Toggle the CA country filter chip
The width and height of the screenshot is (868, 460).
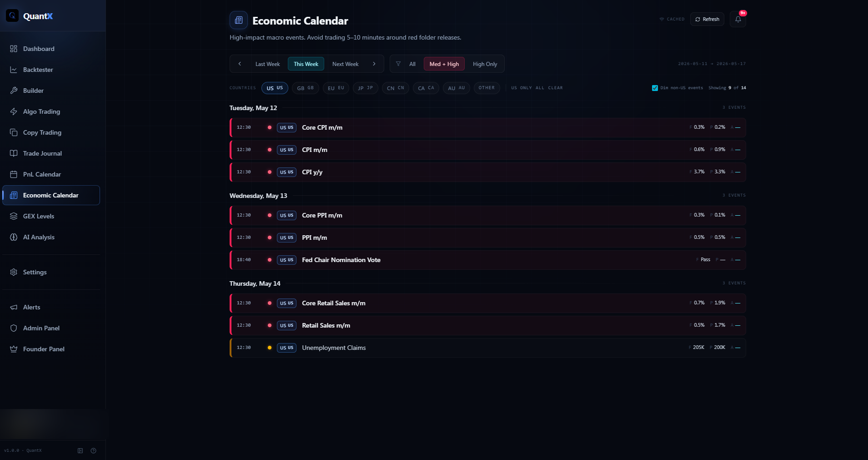coord(426,88)
